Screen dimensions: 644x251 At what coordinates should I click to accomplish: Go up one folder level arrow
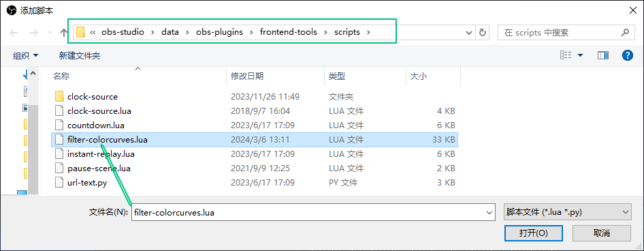pos(64,33)
